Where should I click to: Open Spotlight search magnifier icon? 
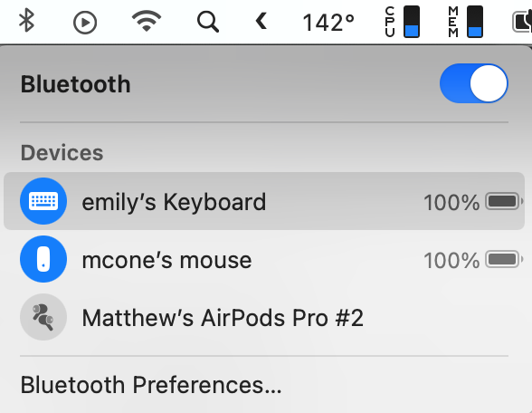[x=208, y=22]
